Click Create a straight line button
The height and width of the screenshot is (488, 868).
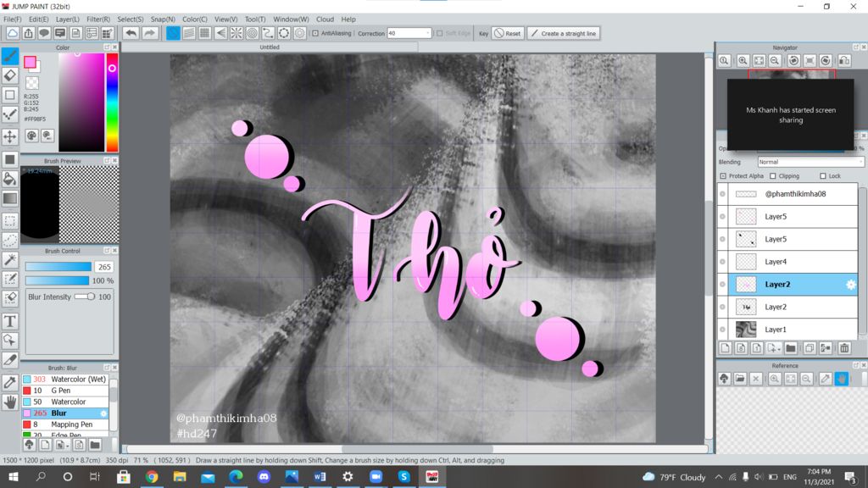tap(564, 33)
